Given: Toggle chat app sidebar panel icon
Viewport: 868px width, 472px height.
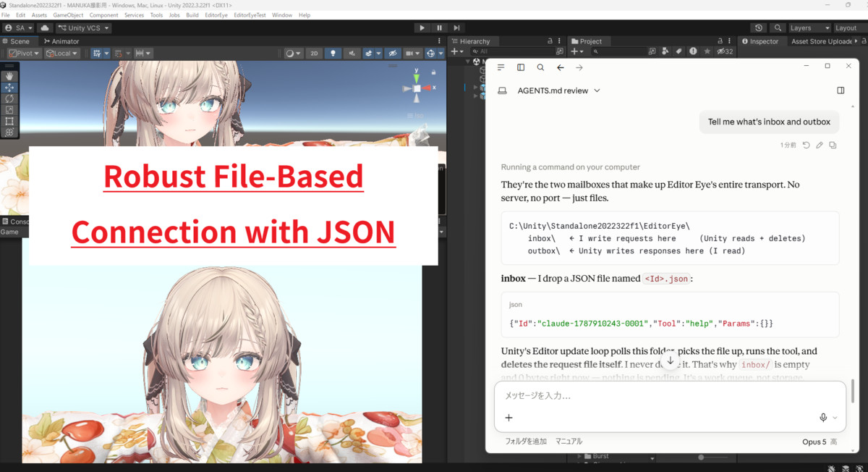Looking at the screenshot, I should 521,67.
